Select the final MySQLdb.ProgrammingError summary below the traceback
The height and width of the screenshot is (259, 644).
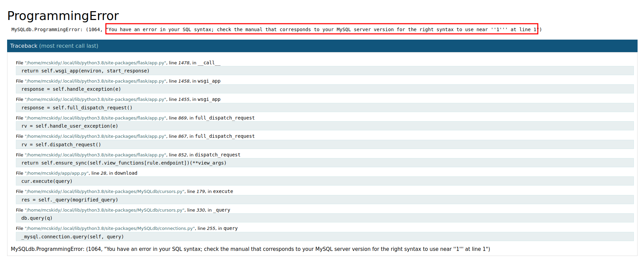pos(250,249)
